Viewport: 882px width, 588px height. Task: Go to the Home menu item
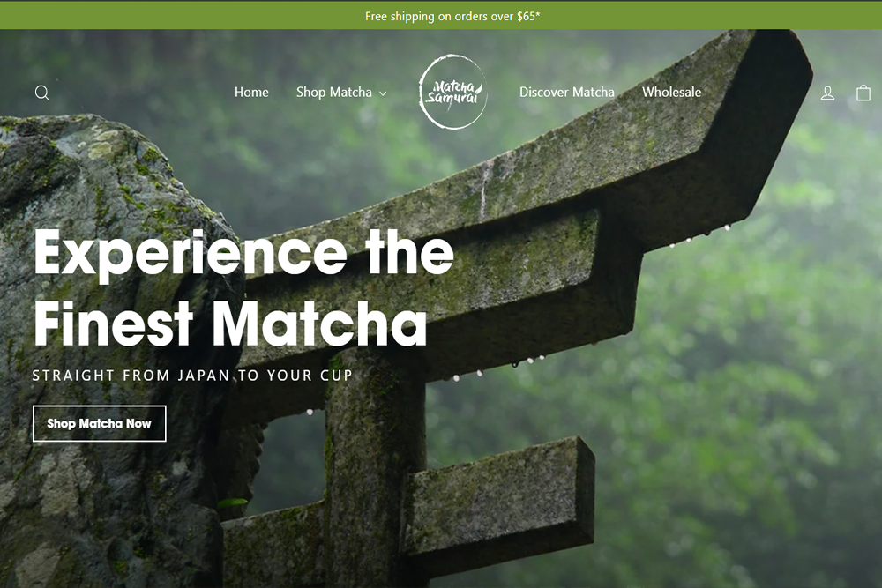pos(251,93)
